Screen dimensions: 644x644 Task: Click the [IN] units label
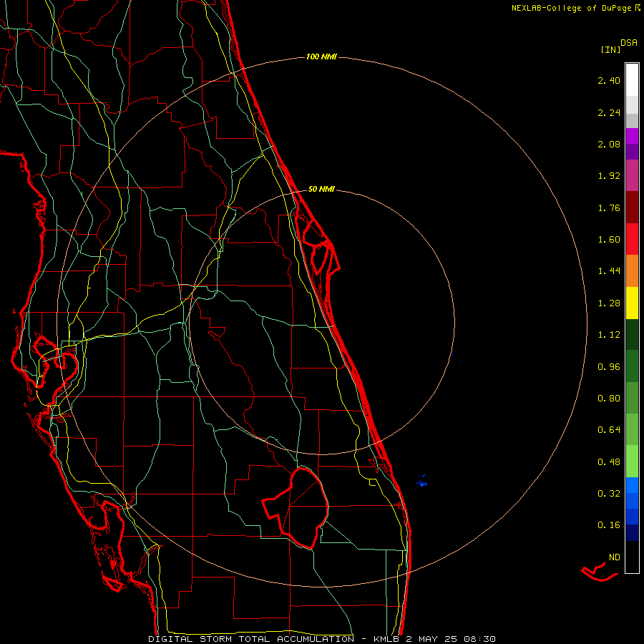(x=610, y=49)
